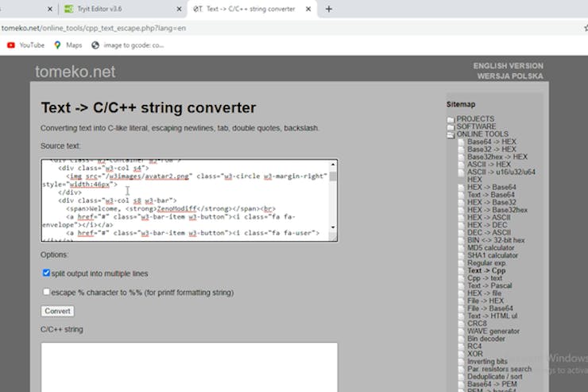
Task: Select the Text -> Cpp sitemap entry
Action: (486, 270)
